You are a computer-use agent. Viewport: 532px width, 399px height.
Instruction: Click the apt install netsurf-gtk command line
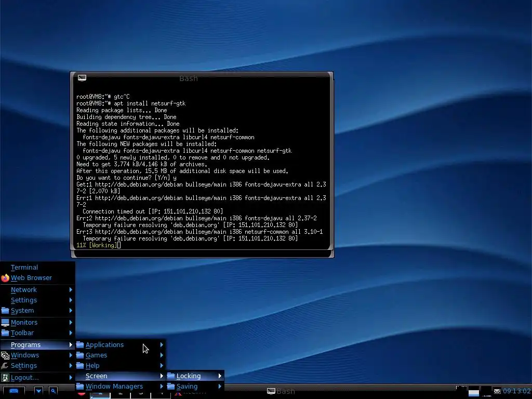[131, 103]
